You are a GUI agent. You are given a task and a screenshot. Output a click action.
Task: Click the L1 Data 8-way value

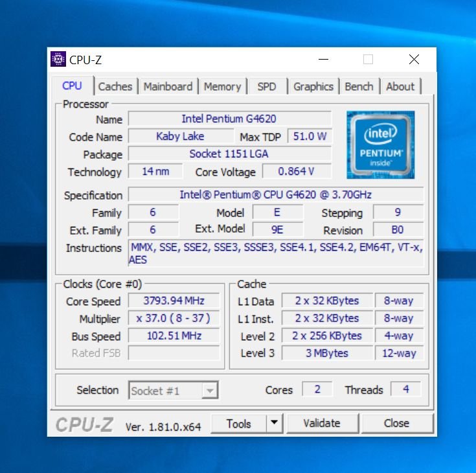(x=399, y=301)
